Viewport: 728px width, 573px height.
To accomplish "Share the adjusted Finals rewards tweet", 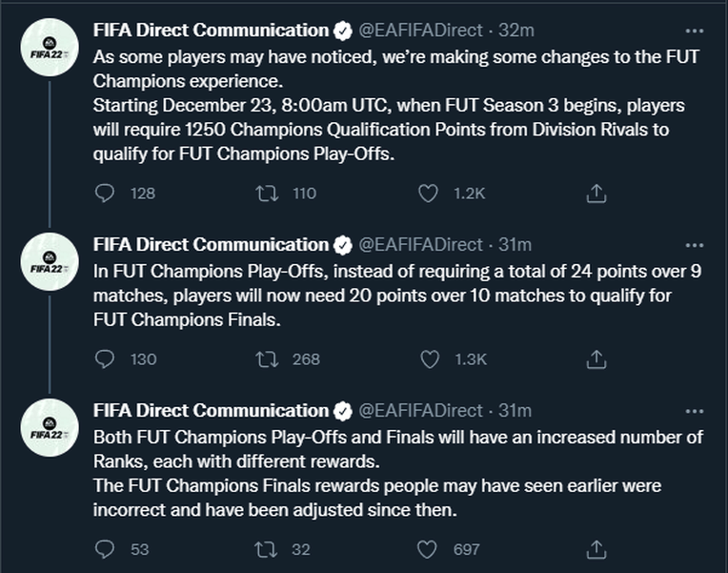I will 596,549.
